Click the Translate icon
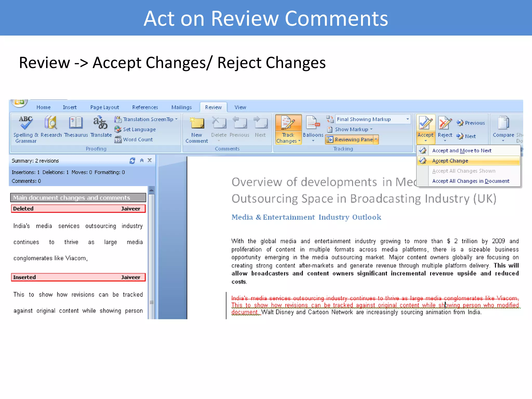 (x=101, y=123)
